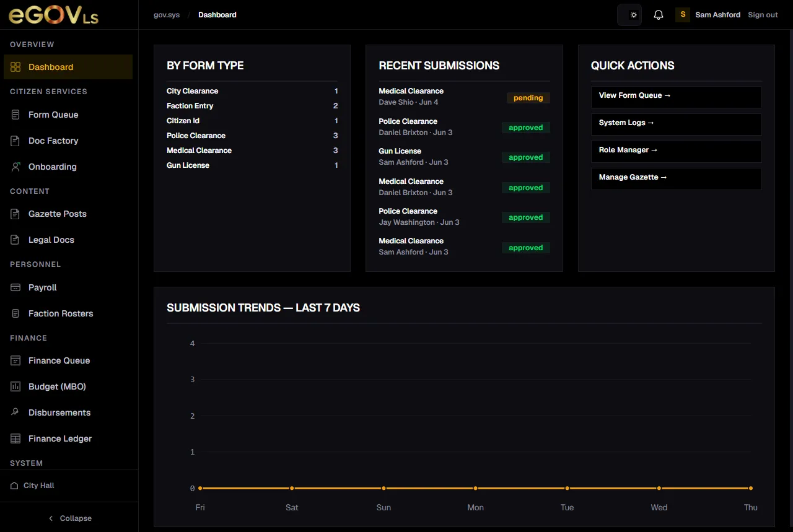Click the Gazette Posts page icon
The width and height of the screenshot is (793, 532).
(15, 214)
